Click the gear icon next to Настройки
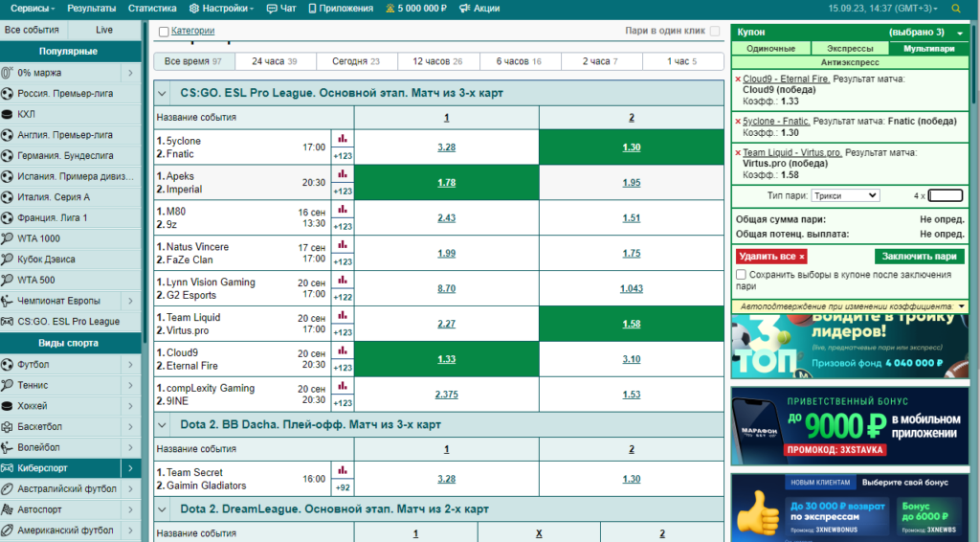The width and height of the screenshot is (980, 542). (x=194, y=9)
